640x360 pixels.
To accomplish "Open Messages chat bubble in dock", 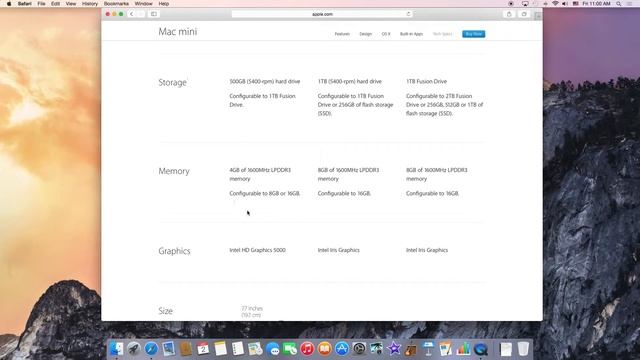I will (x=272, y=349).
